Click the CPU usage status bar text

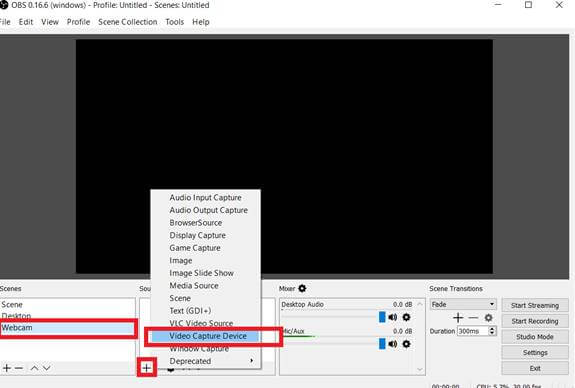click(x=509, y=385)
